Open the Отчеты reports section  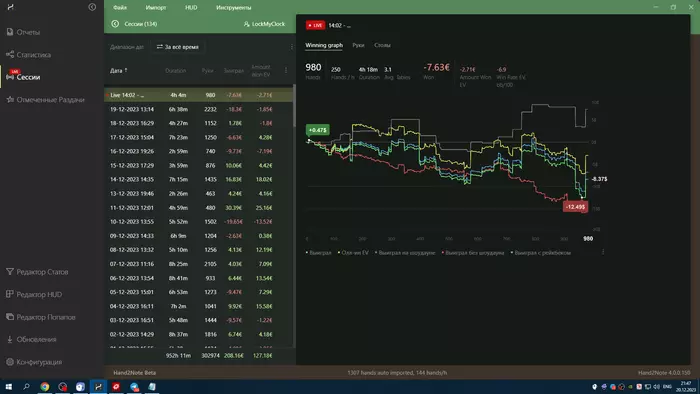coord(24,32)
